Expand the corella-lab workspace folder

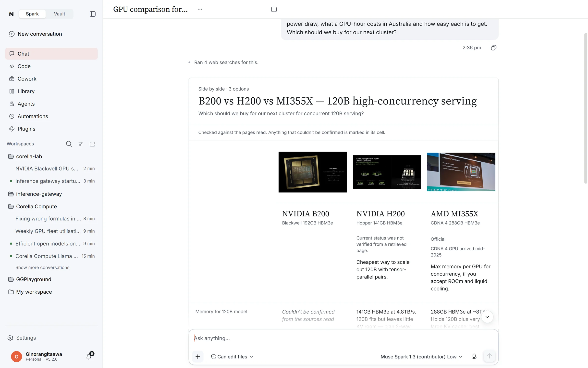tap(51, 156)
